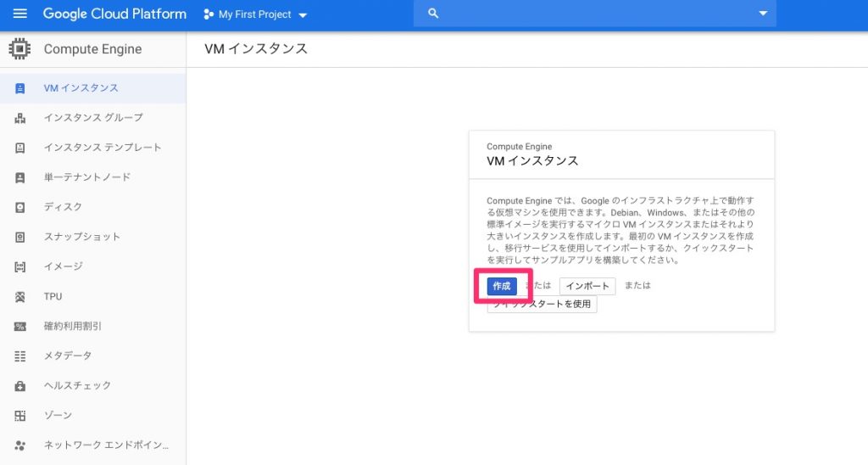Open the hamburger navigation menu
Screen dimensions: 868x465
[x=20, y=14]
